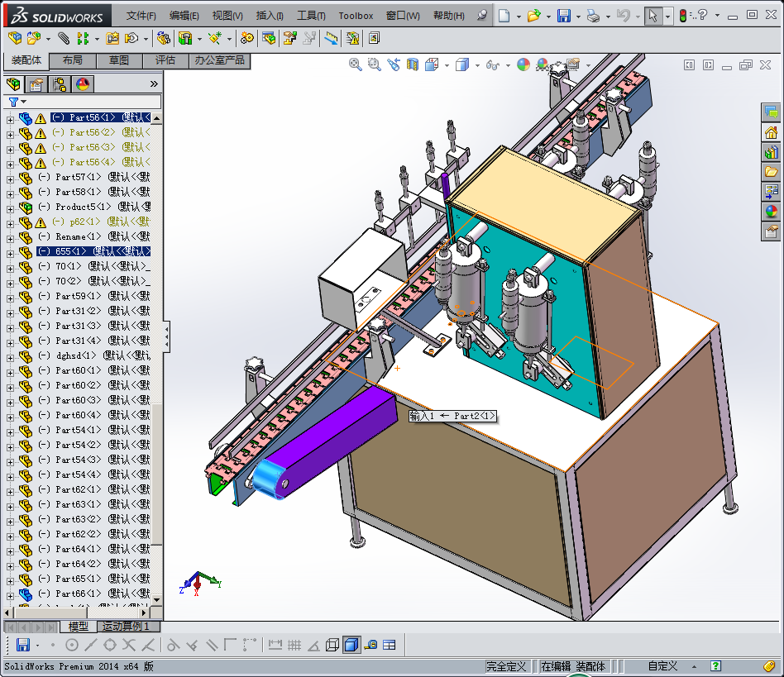Image resolution: width=784 pixels, height=677 pixels.
Task: Open the 工具(T) menu
Action: click(x=311, y=16)
